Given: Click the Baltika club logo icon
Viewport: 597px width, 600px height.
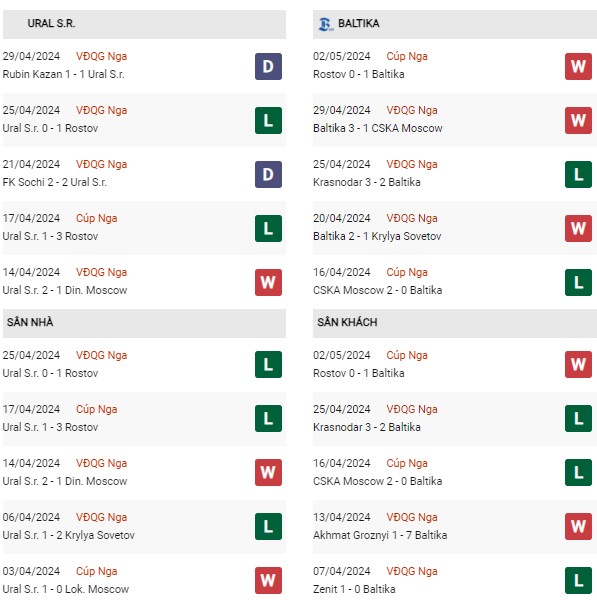Looking at the screenshot, I should coord(326,24).
